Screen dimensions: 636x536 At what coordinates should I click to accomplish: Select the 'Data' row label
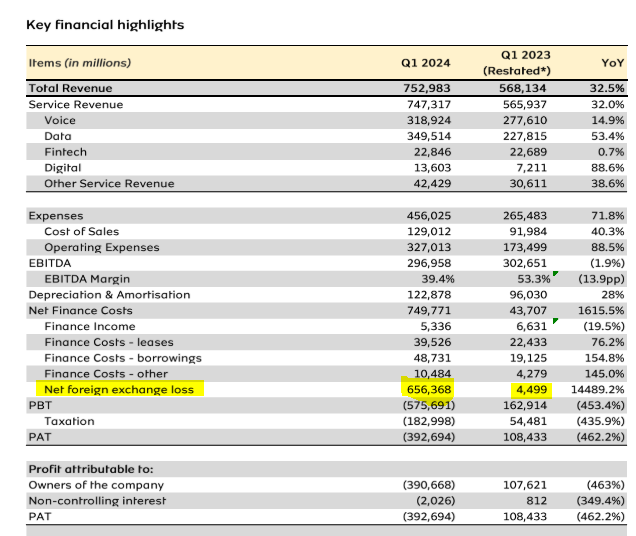tap(58, 136)
